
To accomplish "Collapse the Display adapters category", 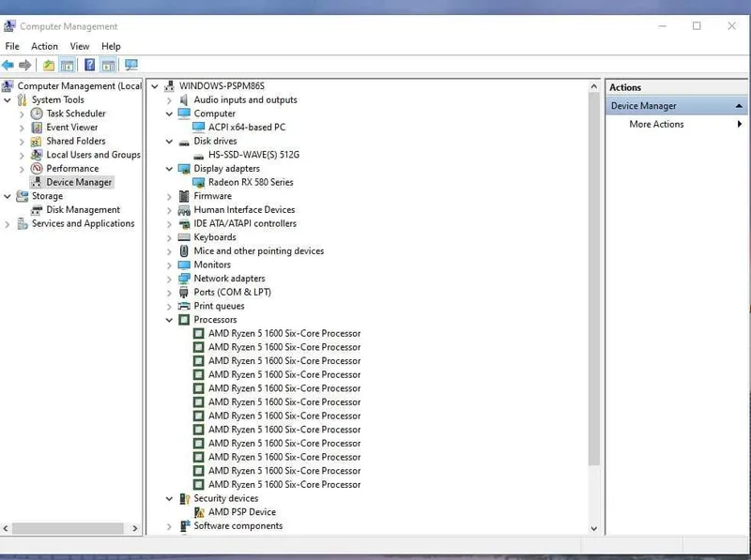I will 169,169.
